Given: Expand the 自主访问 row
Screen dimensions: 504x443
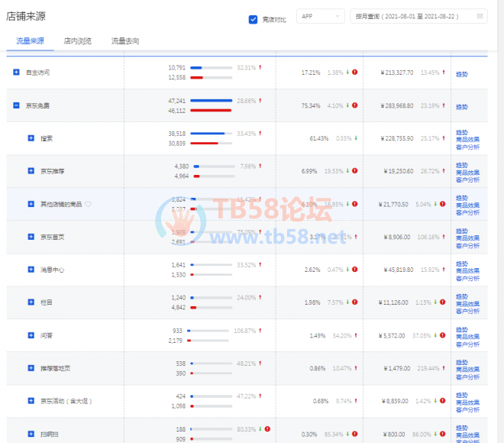Looking at the screenshot, I should tap(16, 72).
